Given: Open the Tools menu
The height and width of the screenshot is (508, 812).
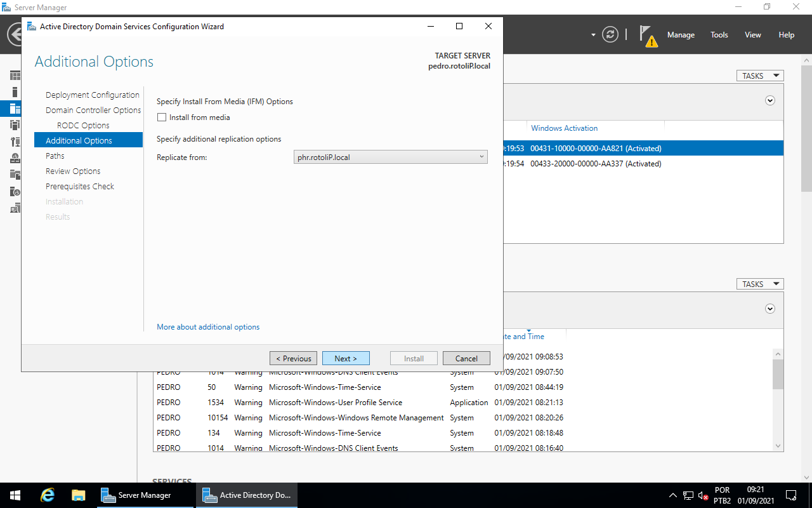Looking at the screenshot, I should click(x=719, y=35).
